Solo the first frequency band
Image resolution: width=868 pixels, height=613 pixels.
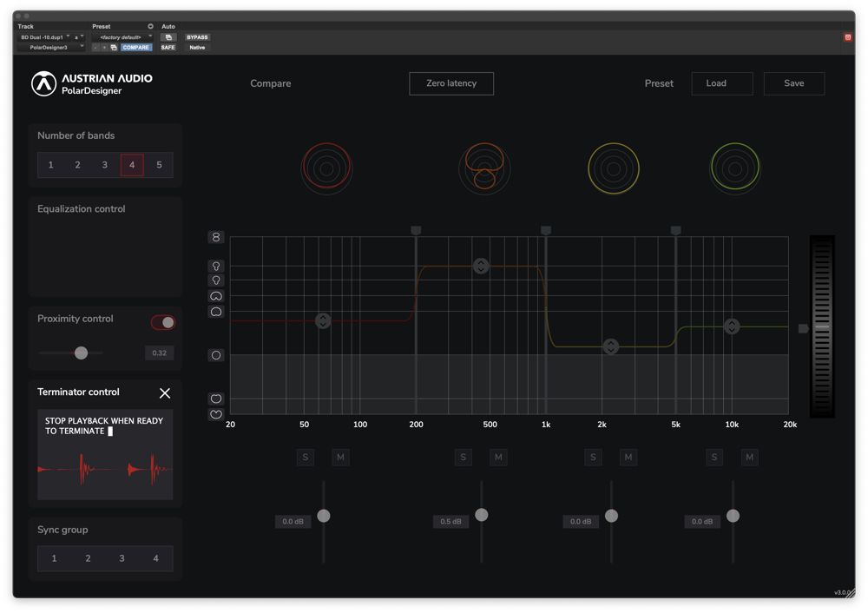click(306, 457)
